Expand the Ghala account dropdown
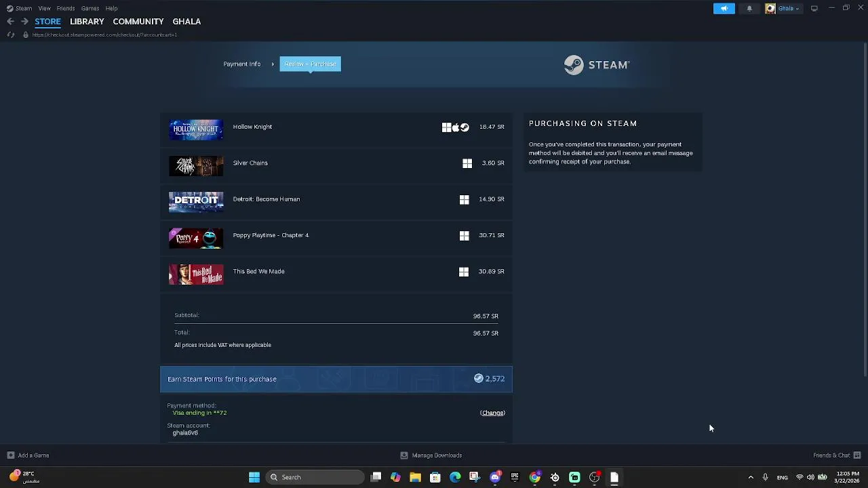Screen dimensions: 868x488 click(x=789, y=8)
